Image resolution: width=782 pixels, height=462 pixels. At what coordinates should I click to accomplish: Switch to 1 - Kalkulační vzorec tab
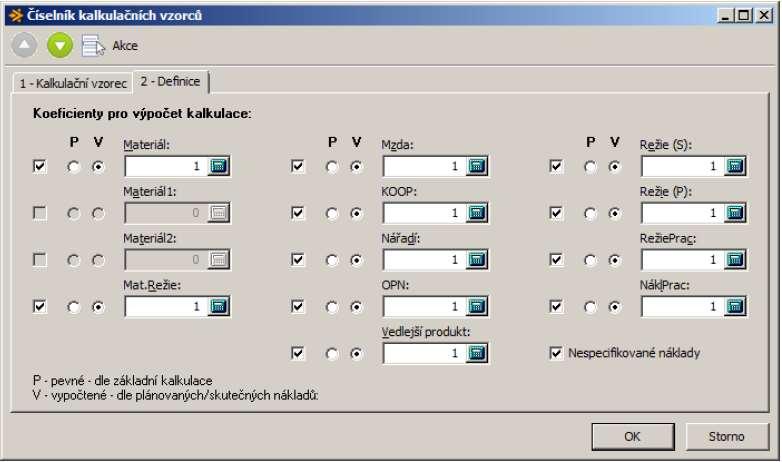click(73, 83)
